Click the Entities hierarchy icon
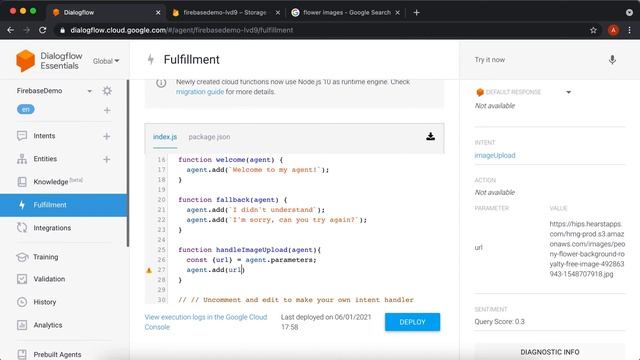The image size is (640, 360). click(22, 159)
